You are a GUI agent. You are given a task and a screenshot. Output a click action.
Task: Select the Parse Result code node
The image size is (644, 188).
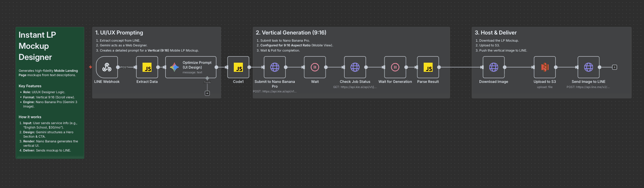pyautogui.click(x=428, y=67)
